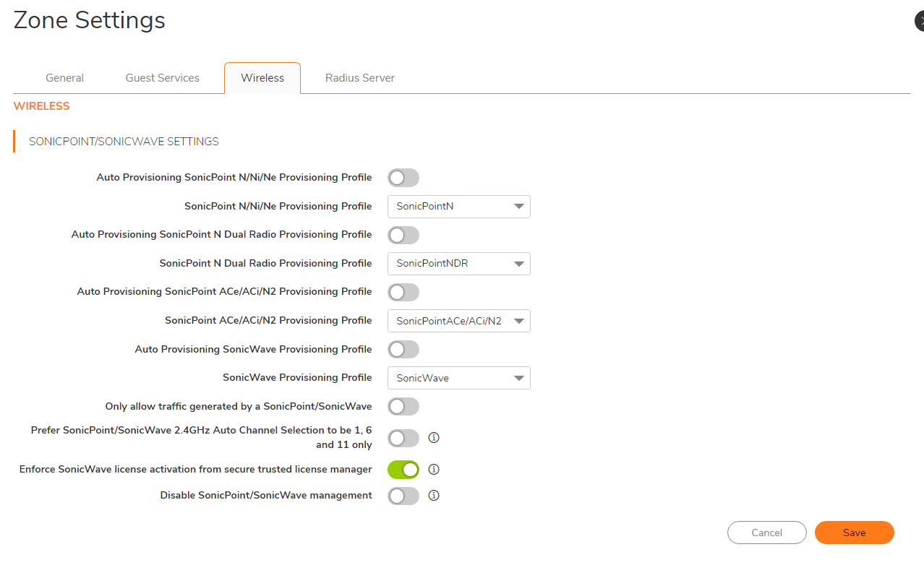The height and width of the screenshot is (573, 924).
Task: Click 'Enforce SonicWave license activation' label text
Action: [x=196, y=470]
